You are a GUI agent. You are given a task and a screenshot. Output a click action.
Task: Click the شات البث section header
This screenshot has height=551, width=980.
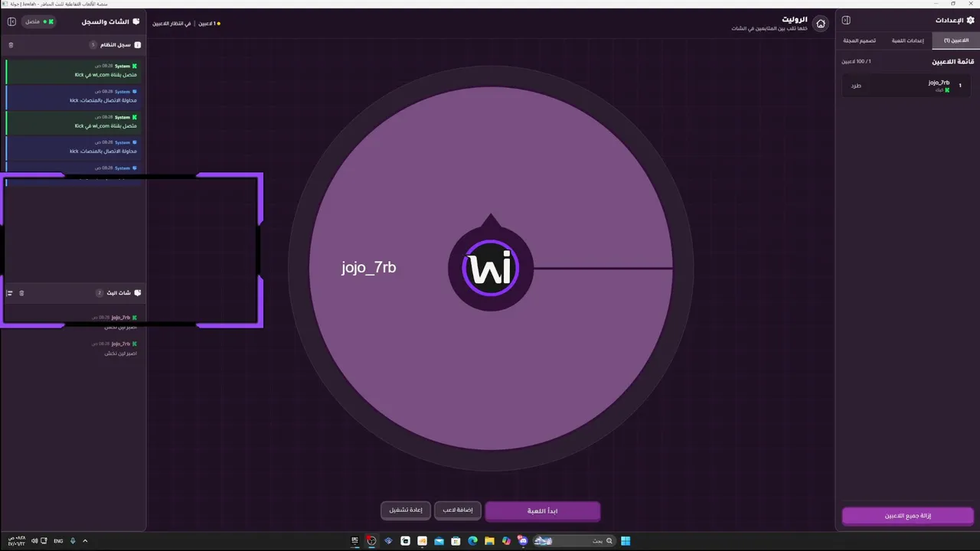tap(74, 293)
